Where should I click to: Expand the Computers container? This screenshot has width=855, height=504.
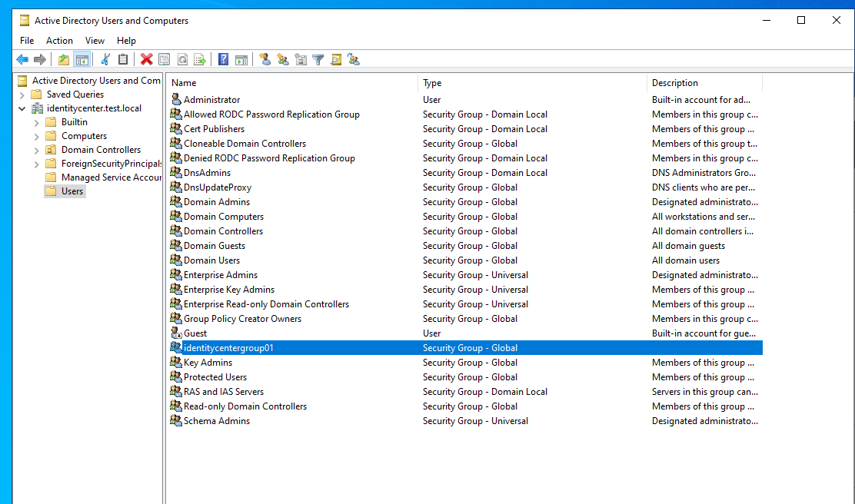[37, 136]
